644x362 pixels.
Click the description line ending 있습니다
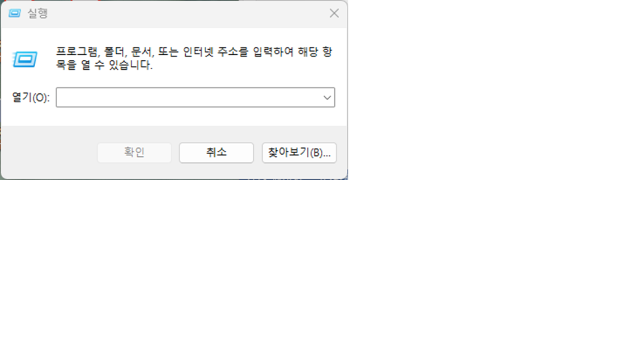[x=105, y=65]
